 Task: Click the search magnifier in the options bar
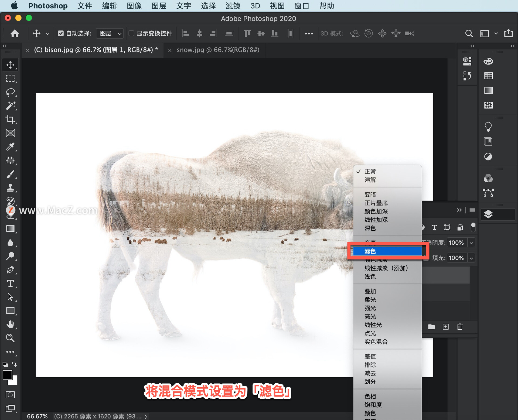point(469,33)
